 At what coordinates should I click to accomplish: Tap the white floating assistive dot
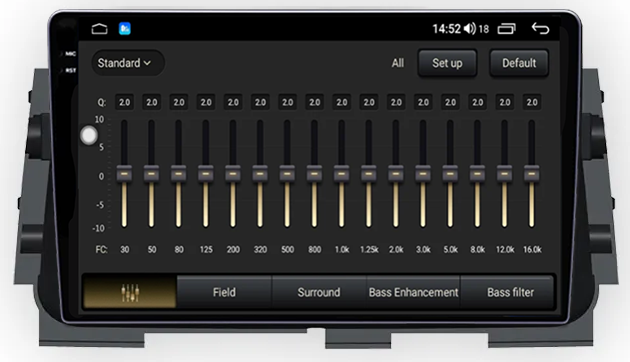[89, 135]
